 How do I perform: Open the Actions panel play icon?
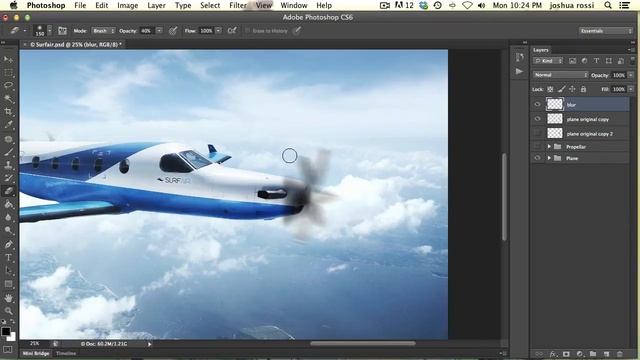[519, 71]
